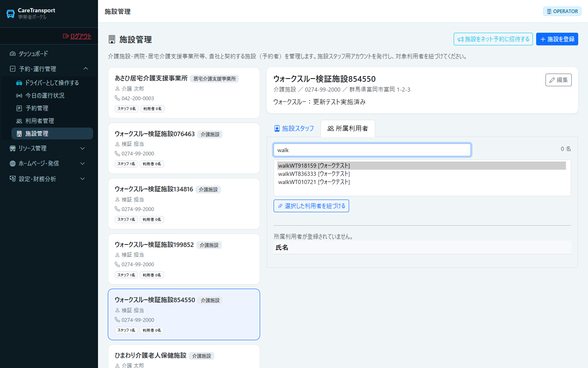Click the people icon on 所属利用者 tab
The width and height of the screenshot is (588, 368).
pyautogui.click(x=331, y=128)
